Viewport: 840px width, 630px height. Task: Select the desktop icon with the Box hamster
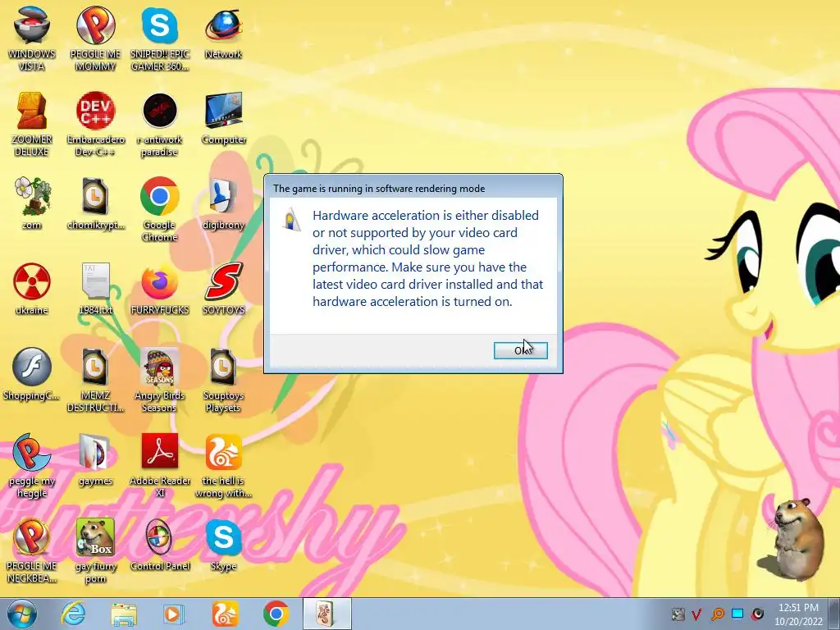[95, 550]
